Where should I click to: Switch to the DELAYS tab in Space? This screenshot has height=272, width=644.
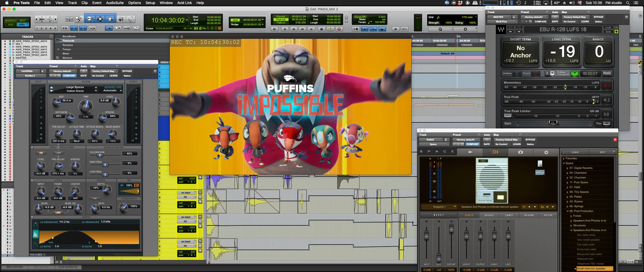tap(489, 215)
